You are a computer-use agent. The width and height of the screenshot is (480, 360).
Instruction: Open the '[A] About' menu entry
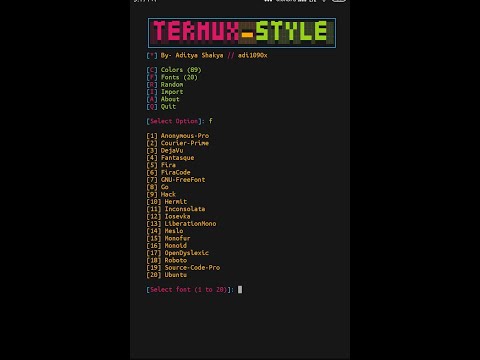[163, 99]
